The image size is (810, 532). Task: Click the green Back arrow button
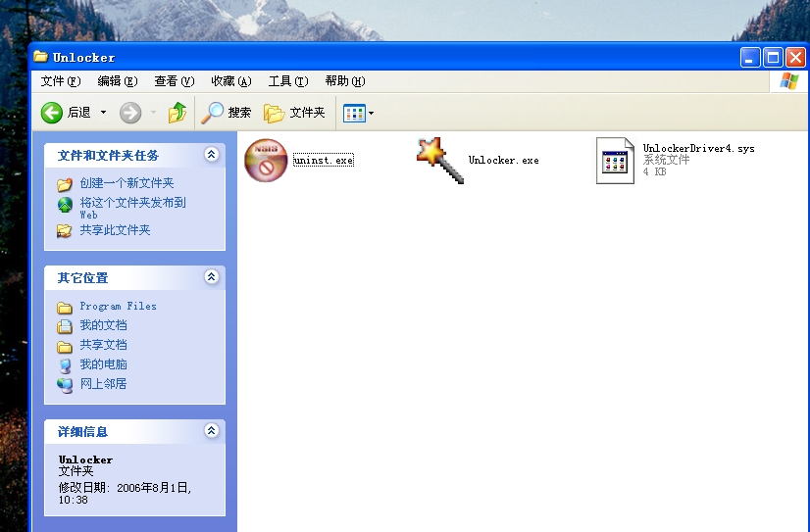coord(52,113)
